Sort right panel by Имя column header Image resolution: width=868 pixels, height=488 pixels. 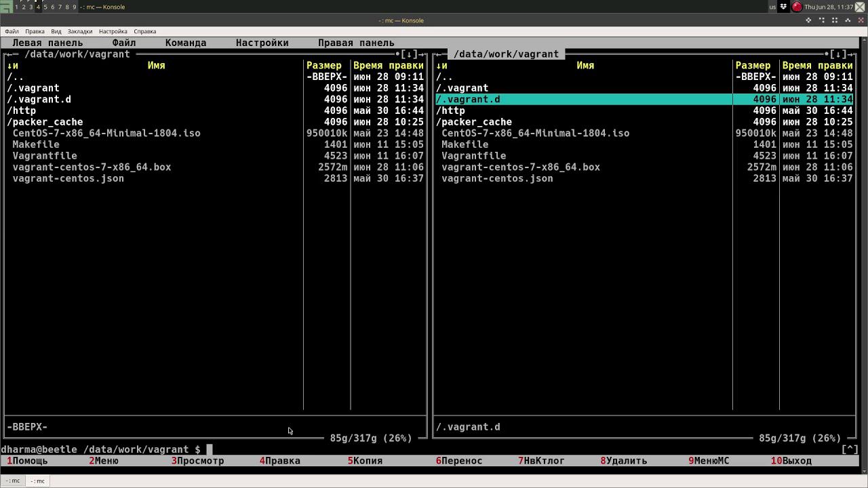(x=585, y=66)
